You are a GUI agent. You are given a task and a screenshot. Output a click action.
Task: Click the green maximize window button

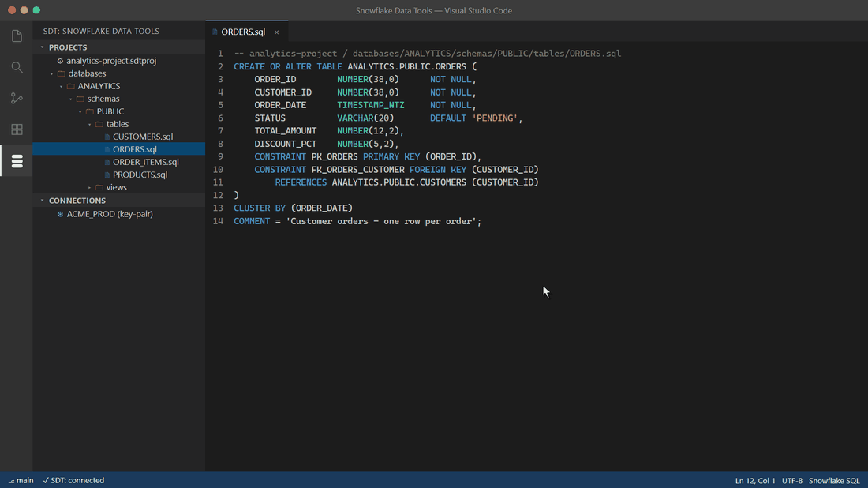36,10
